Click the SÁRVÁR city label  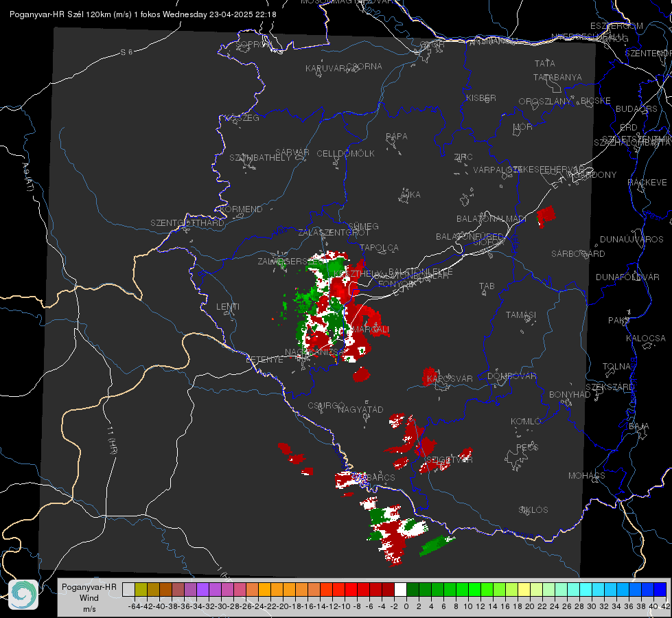(x=292, y=152)
